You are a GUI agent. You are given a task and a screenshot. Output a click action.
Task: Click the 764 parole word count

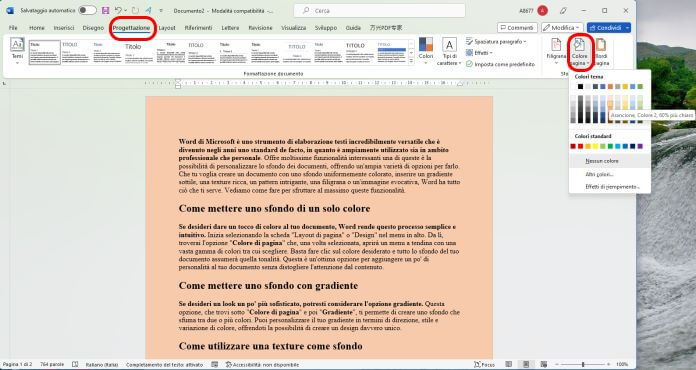tap(52, 364)
